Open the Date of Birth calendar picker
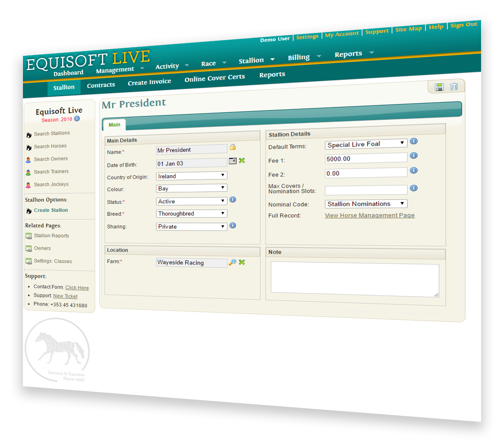 pos(233,160)
